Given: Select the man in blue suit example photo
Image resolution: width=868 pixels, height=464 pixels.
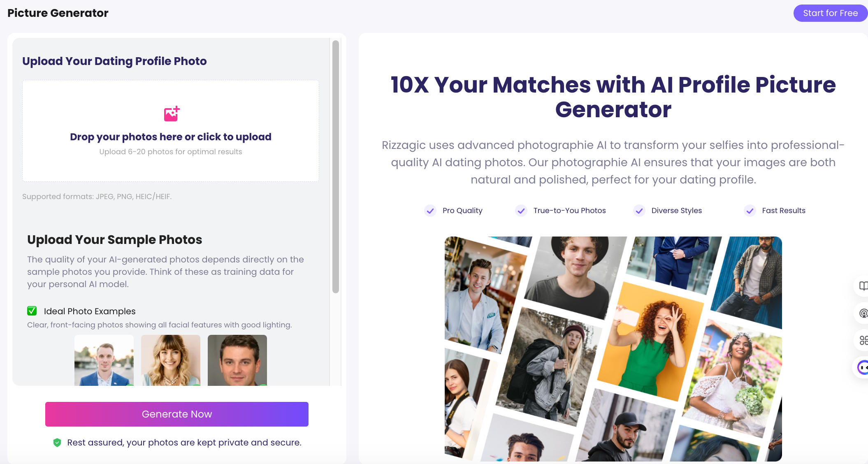Looking at the screenshot, I should [104, 360].
